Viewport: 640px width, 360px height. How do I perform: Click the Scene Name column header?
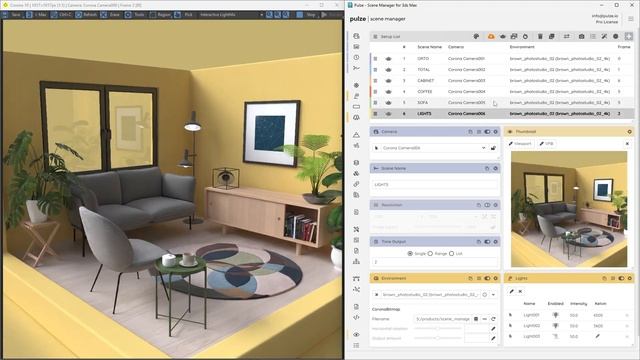point(429,47)
